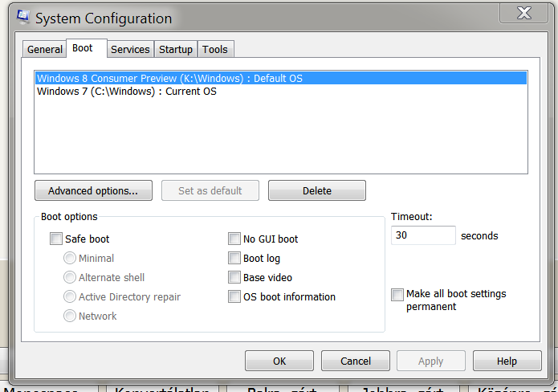Select Windows 7 (C:\Windows) boot entry
This screenshot has height=392, width=558.
point(281,91)
